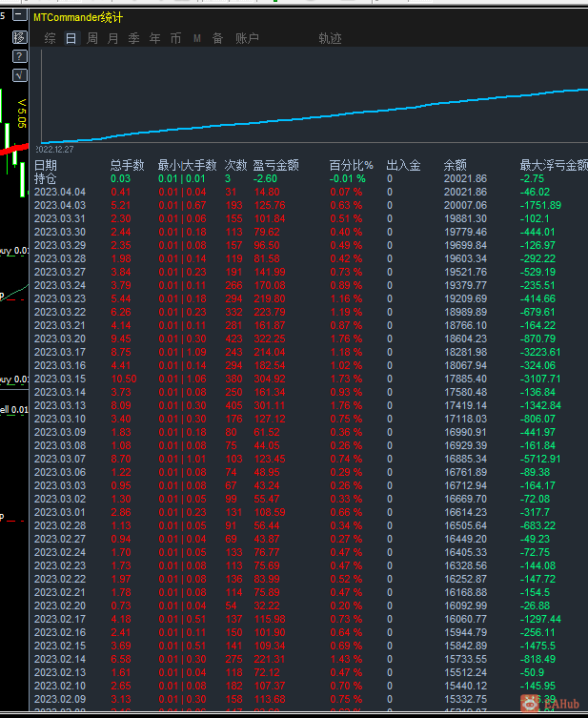Click profit amount 221.31
588x718 pixels.
pyautogui.click(x=270, y=660)
